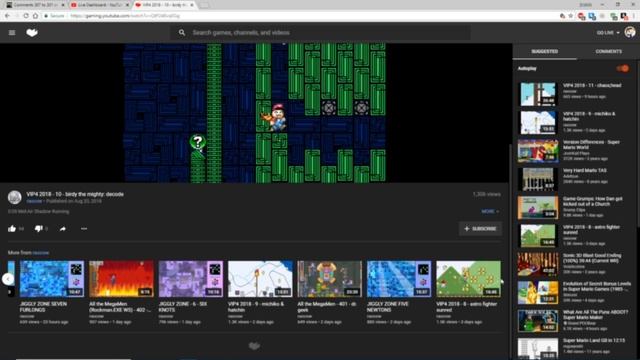Viewport: 640px width, 360px height.
Task: Open JIGGLY ZONE FIVE NEWTONS thumbnail
Action: pos(399,279)
